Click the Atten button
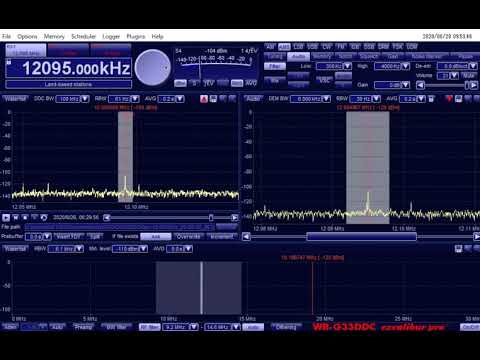This screenshot has width=480, height=360. (x=10, y=327)
